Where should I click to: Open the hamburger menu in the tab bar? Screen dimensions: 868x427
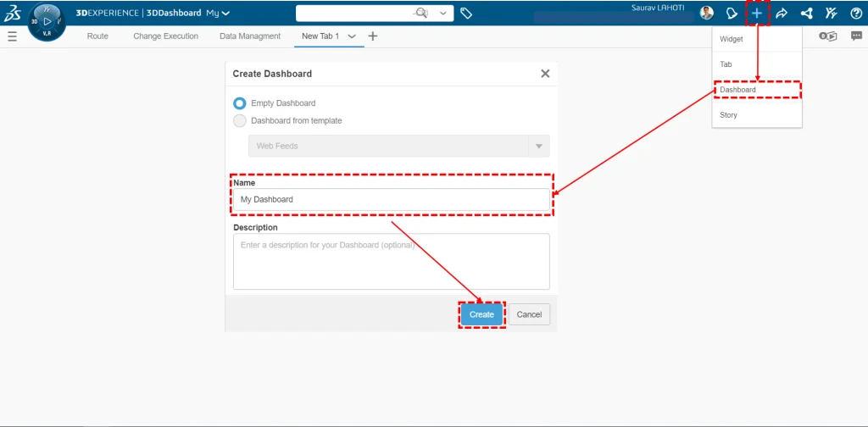(x=12, y=36)
